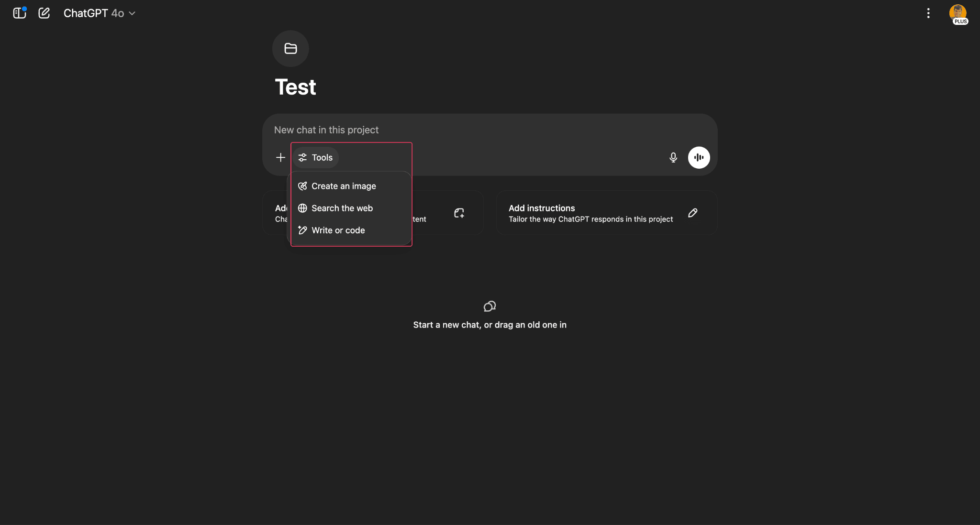This screenshot has width=980, height=525.
Task: Click the Test project title
Action: tap(295, 87)
